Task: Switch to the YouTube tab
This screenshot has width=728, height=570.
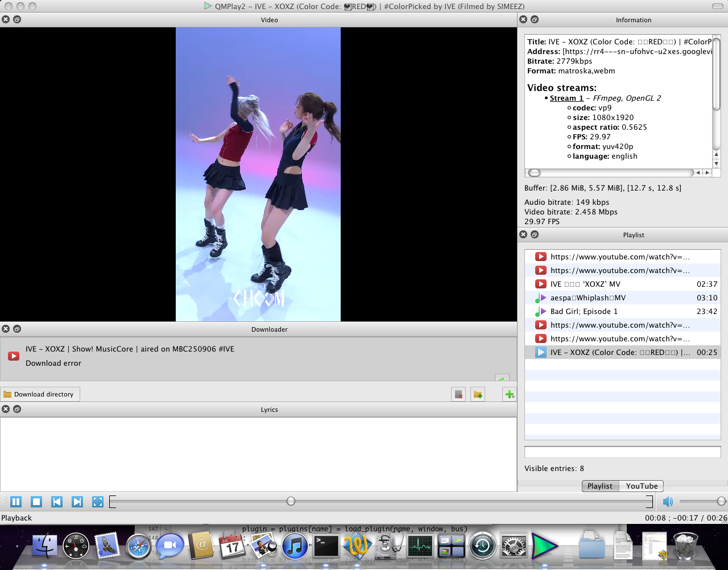Action: coord(642,486)
